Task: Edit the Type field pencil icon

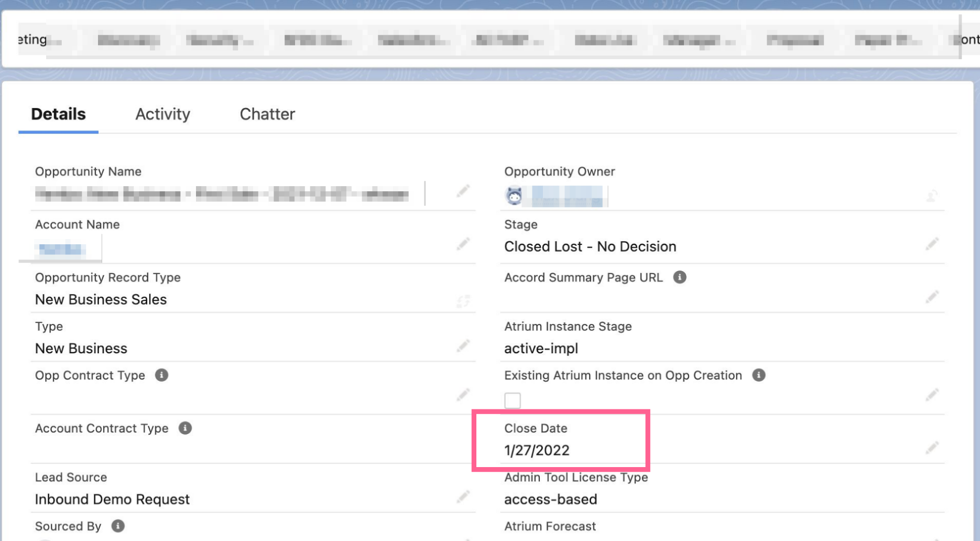Action: point(463,346)
